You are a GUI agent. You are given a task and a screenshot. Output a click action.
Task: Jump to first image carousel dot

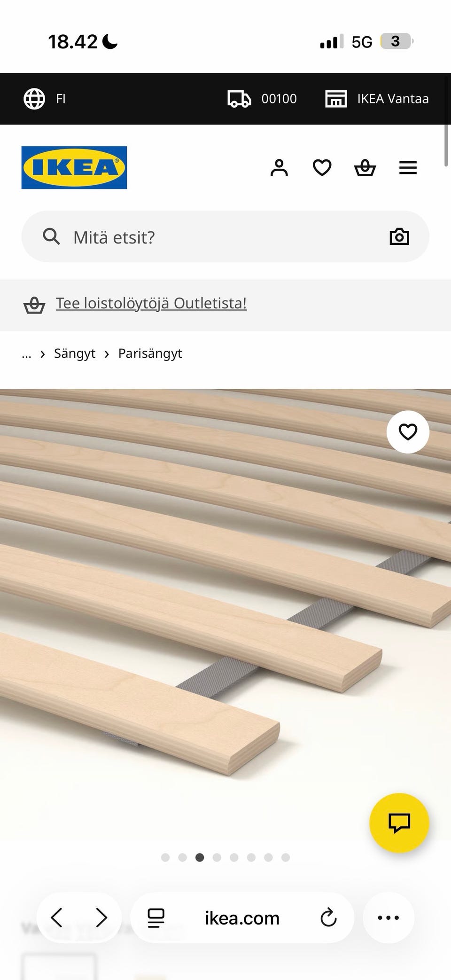pyautogui.click(x=165, y=857)
